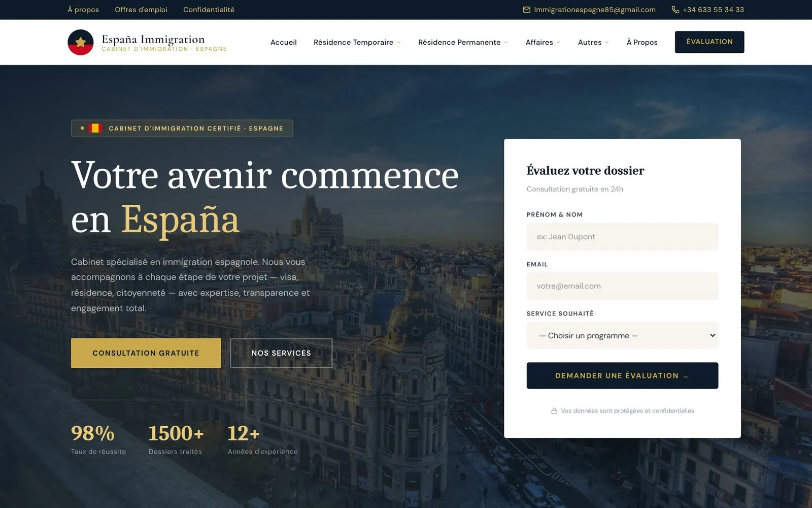Open the Confidentialité link

click(209, 10)
